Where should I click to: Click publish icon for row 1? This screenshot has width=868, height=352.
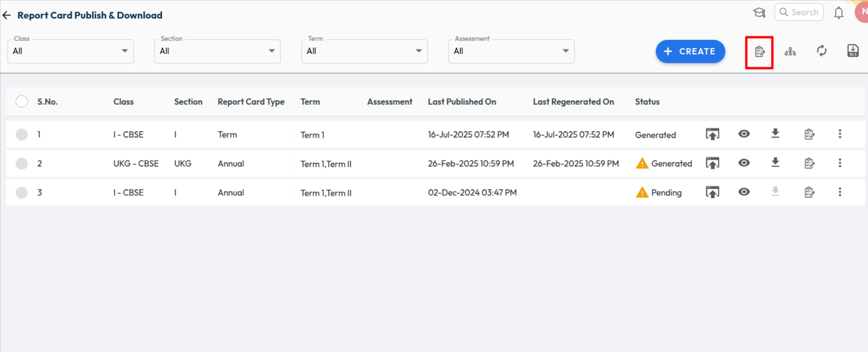712,134
